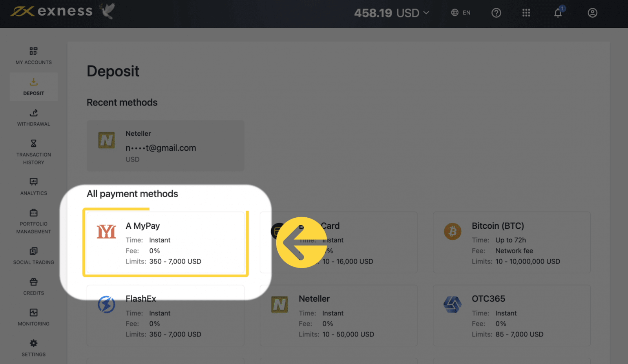The width and height of the screenshot is (628, 364).
Task: Open Transaction History in sidebar
Action: point(34,152)
